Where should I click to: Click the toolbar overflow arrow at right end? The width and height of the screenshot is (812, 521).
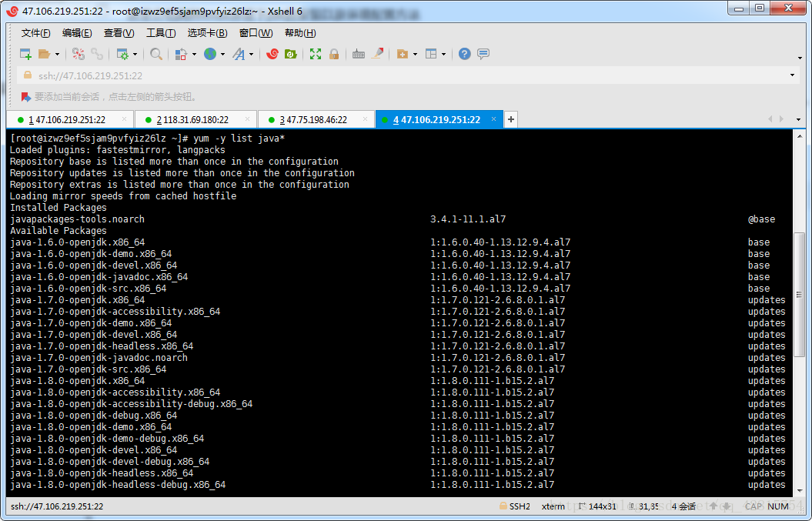pyautogui.click(x=800, y=58)
